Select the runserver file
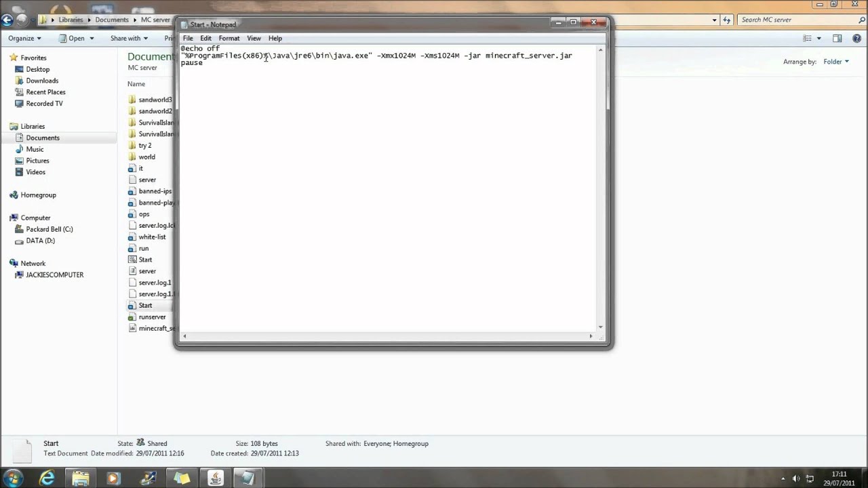 coord(147,317)
